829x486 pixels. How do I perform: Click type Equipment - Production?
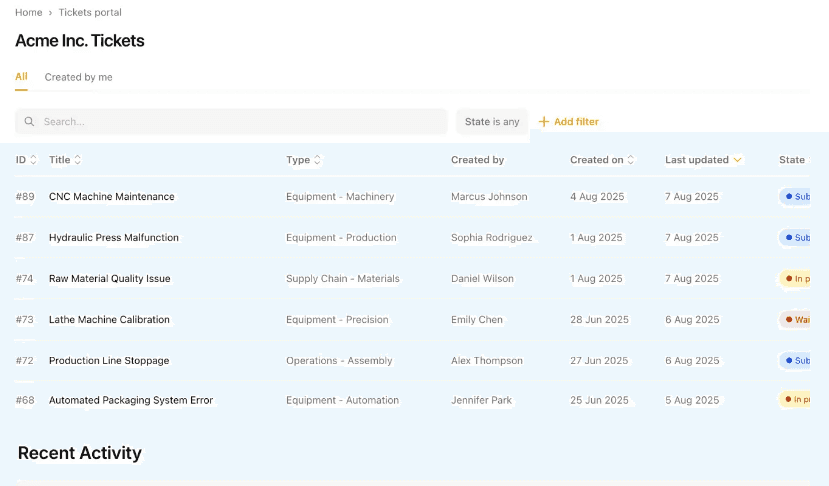[342, 237]
